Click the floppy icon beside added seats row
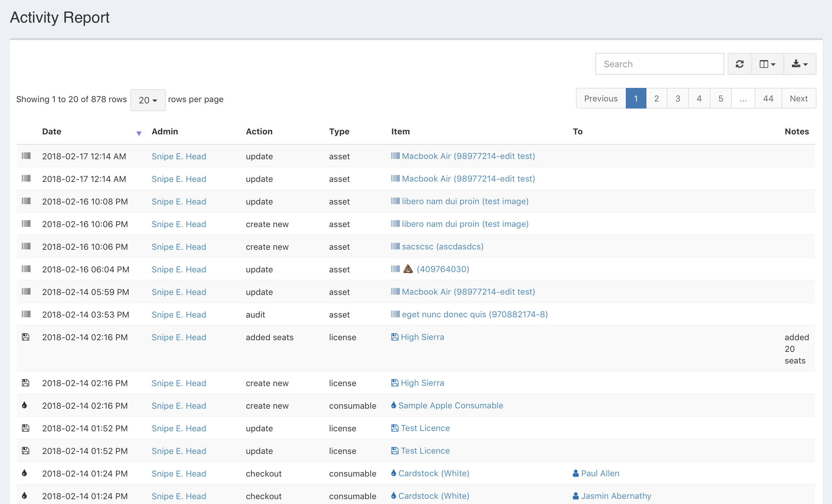Image resolution: width=832 pixels, height=504 pixels. pos(26,337)
